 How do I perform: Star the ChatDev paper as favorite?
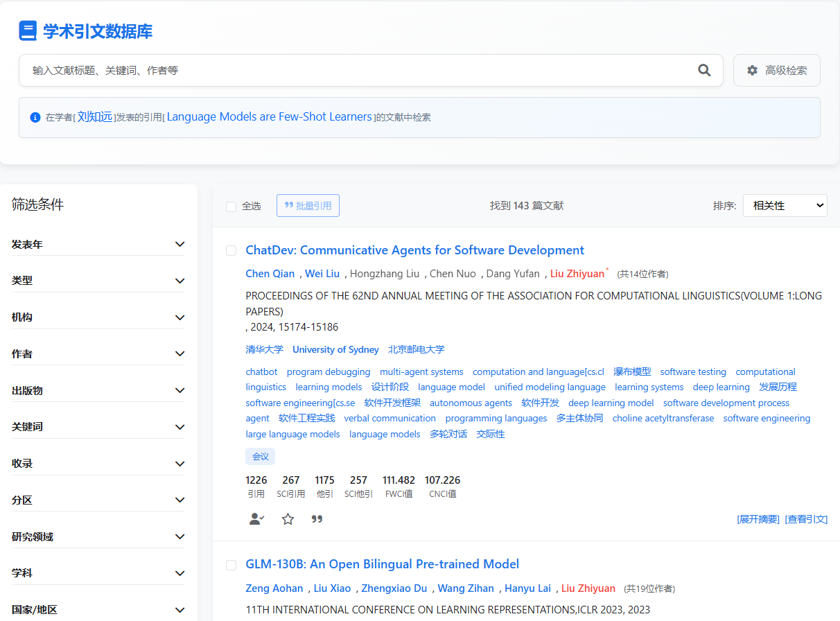[x=288, y=518]
